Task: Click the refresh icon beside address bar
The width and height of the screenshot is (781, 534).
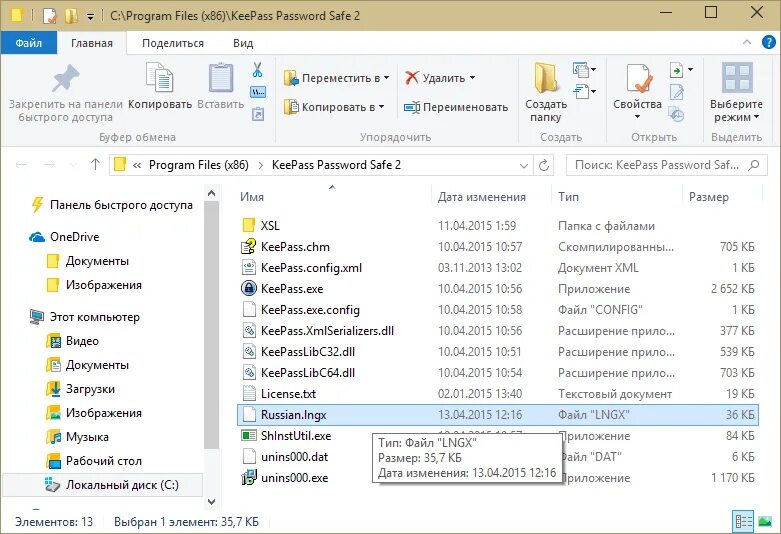Action: [544, 165]
